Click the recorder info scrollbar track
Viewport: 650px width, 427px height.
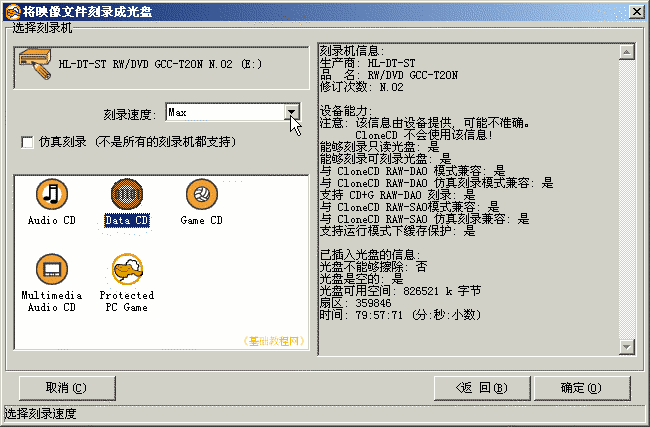point(627,199)
